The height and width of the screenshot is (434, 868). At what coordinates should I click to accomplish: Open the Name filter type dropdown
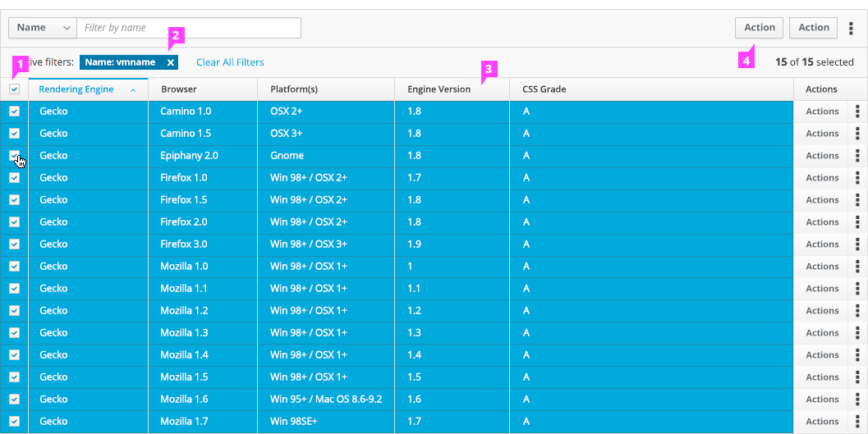pos(43,28)
